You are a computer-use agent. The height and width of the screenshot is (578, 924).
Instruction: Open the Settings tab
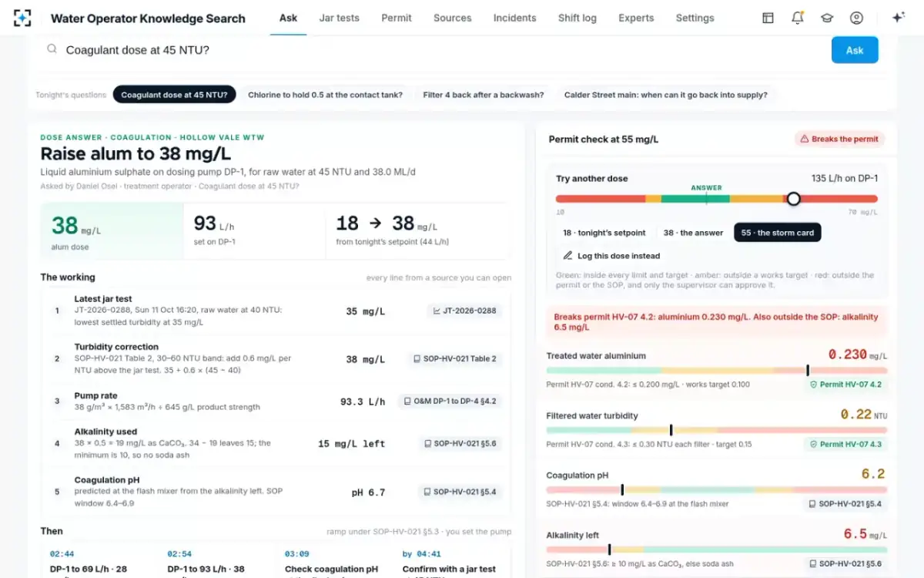pyautogui.click(x=695, y=18)
